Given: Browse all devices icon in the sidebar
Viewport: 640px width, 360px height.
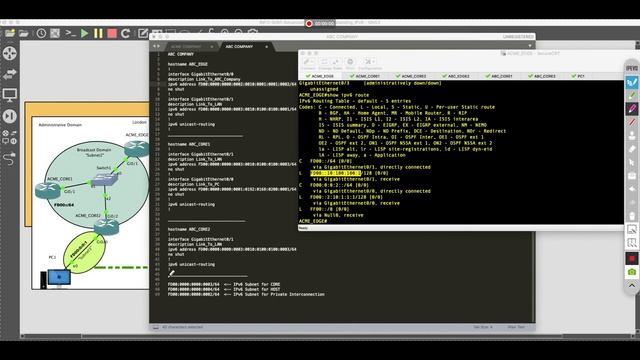Looking at the screenshot, I should [x=9, y=137].
